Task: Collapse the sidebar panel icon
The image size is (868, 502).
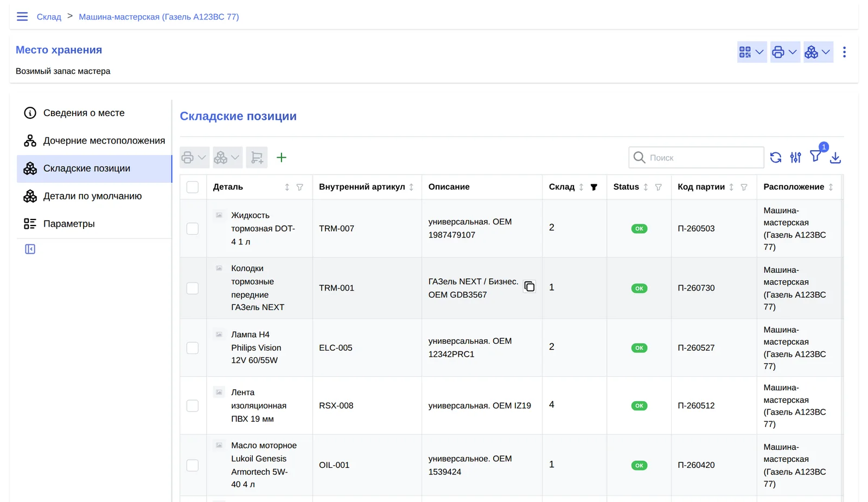Action: pos(30,249)
